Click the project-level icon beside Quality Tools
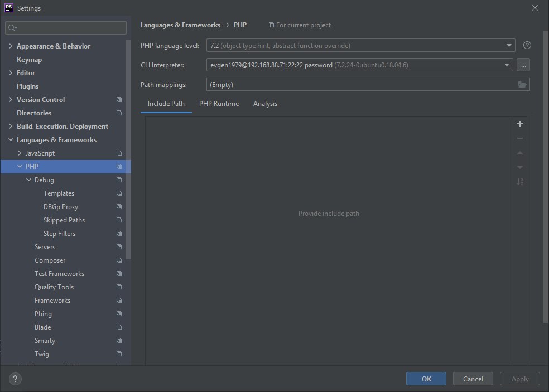This screenshot has width=549, height=392. tap(119, 287)
